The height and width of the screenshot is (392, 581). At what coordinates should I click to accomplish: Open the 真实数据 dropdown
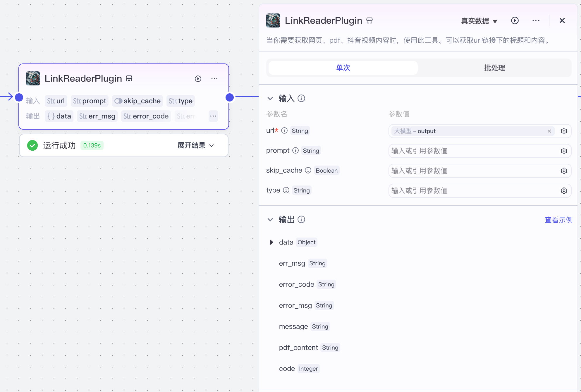[479, 21]
